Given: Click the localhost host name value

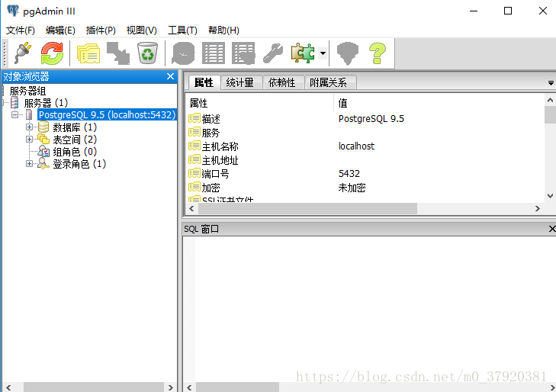Looking at the screenshot, I should pos(356,146).
